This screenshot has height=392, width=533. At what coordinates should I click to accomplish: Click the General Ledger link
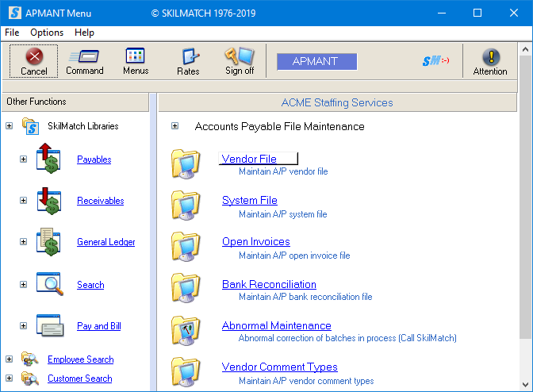[x=105, y=242]
